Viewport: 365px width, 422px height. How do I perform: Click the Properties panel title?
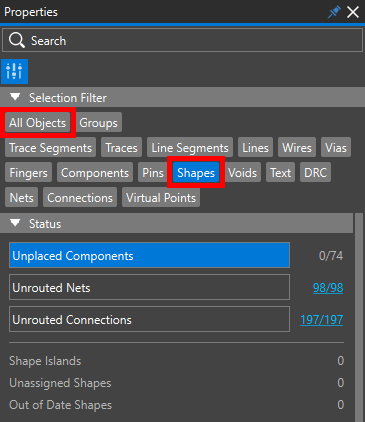point(31,12)
